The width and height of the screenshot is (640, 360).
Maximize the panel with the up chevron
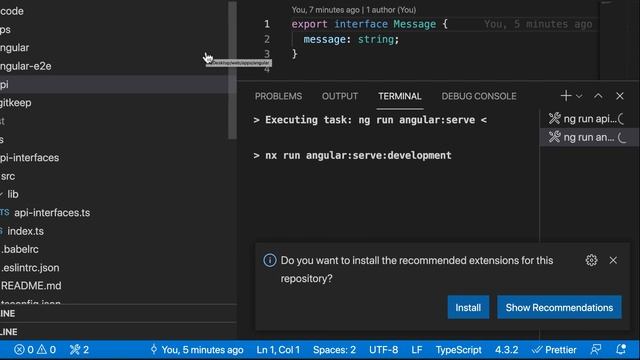click(598, 96)
